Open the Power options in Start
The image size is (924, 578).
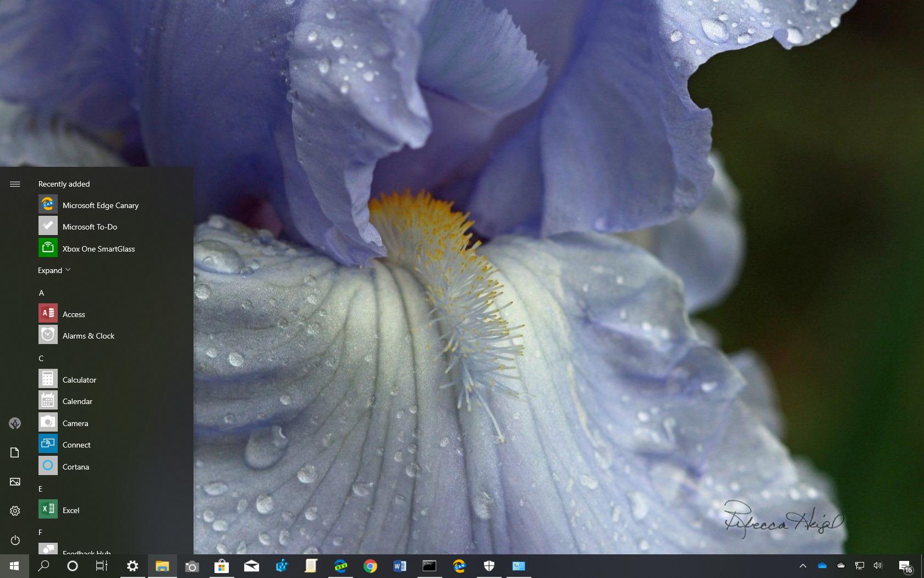click(x=15, y=540)
